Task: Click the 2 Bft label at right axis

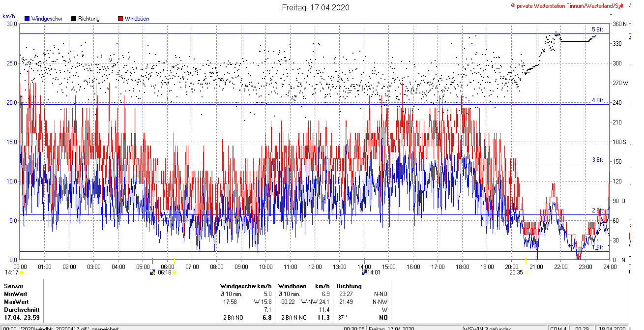Action: (x=597, y=210)
